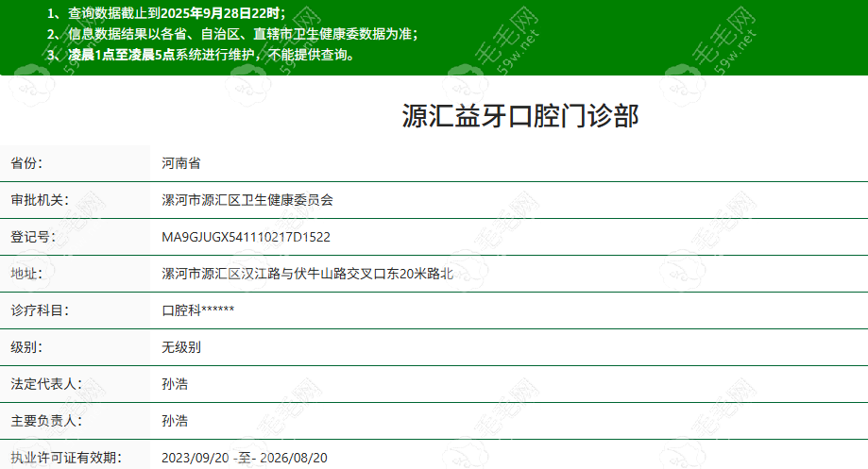Click the 诊疗科目 field label
Screen dimensions: 868x469
click(x=39, y=310)
